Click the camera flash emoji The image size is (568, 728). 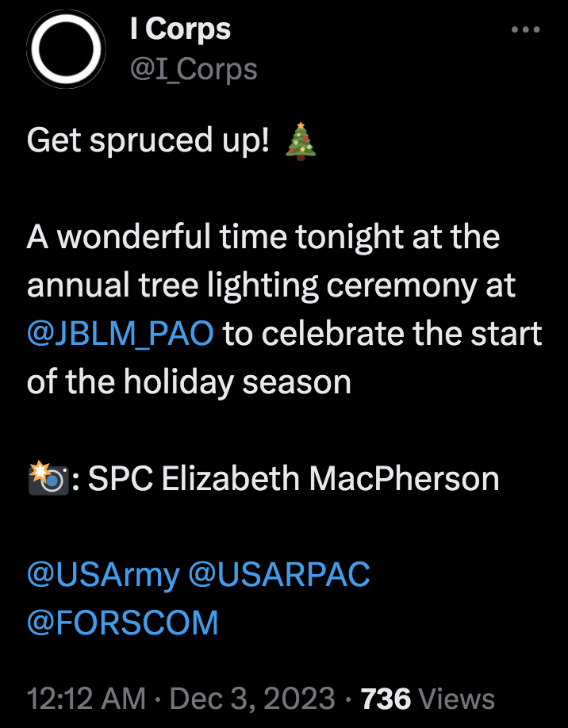pyautogui.click(x=47, y=478)
